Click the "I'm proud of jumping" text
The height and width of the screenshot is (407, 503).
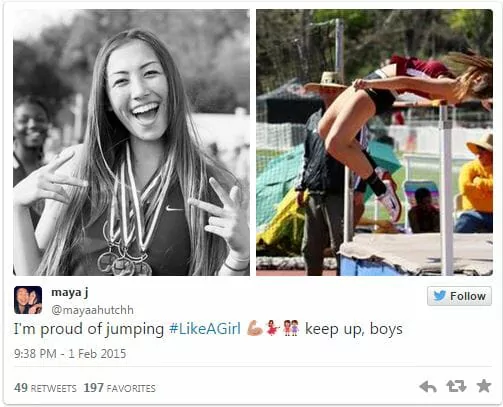[89, 329]
